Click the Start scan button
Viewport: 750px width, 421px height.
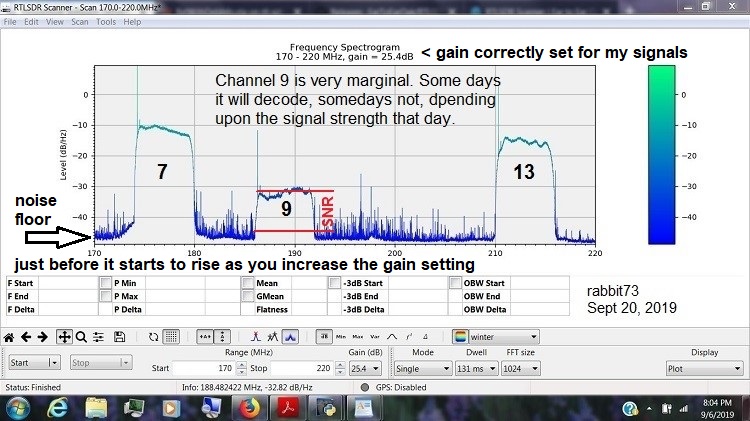coord(34,363)
